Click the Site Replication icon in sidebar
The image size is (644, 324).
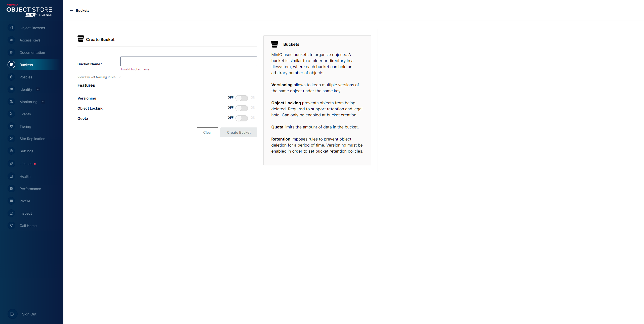(x=11, y=138)
